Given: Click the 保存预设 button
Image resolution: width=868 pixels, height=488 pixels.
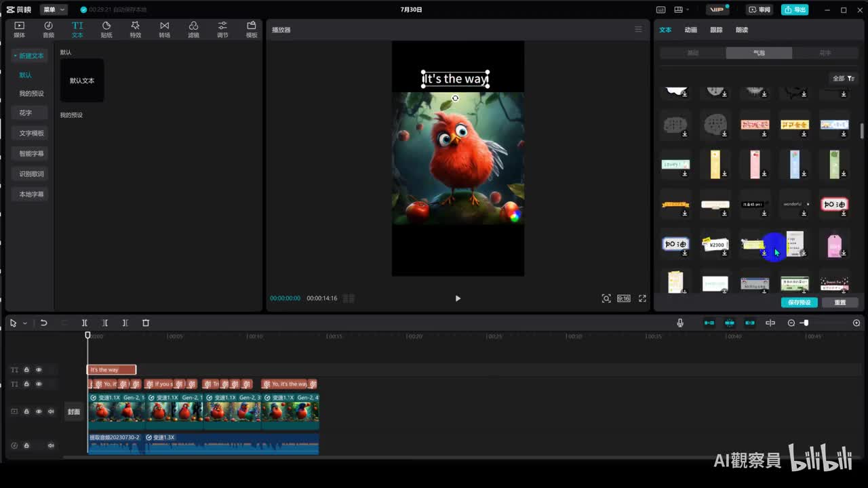Looking at the screenshot, I should (799, 302).
